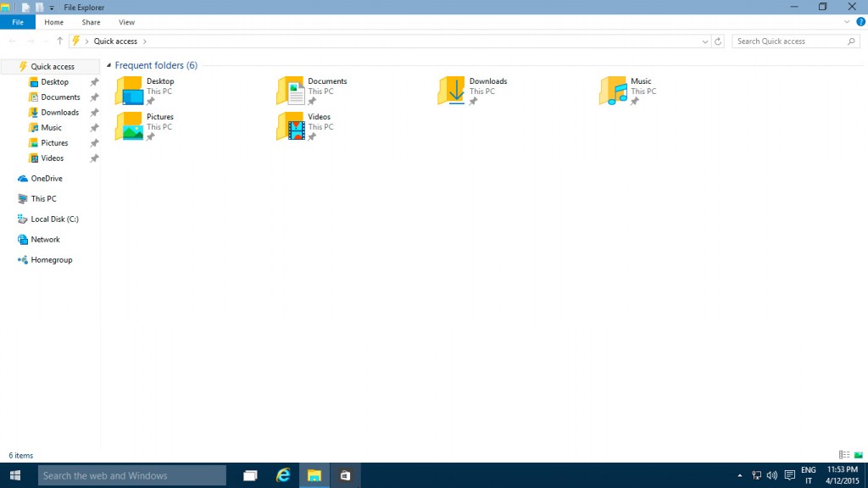Switch to large icons view layout

click(x=858, y=455)
